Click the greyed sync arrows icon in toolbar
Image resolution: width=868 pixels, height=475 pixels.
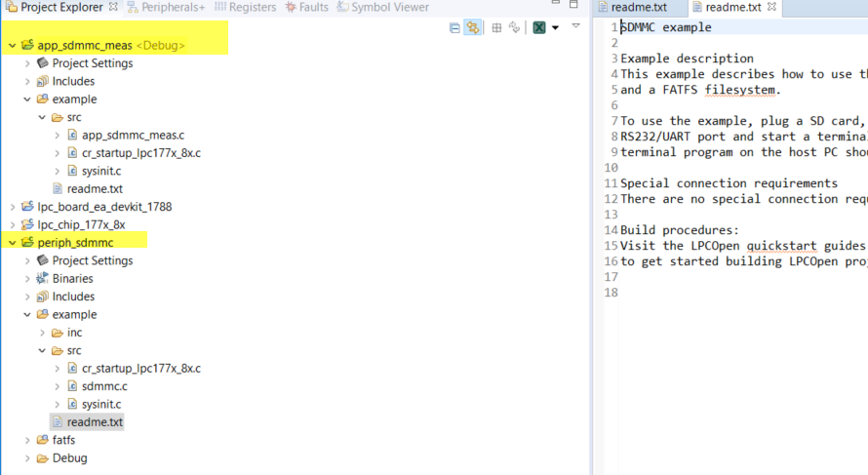pos(514,27)
